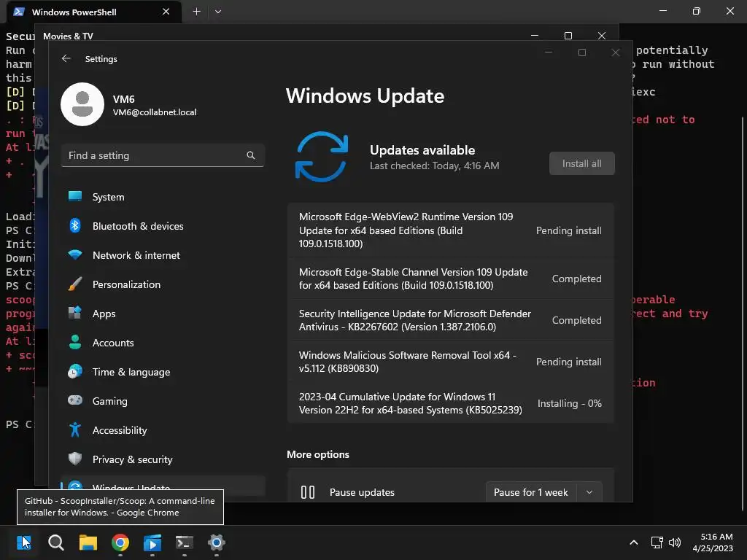Image resolution: width=747 pixels, height=560 pixels.
Task: Switch to Movies & TV in taskbar
Action: 152,542
